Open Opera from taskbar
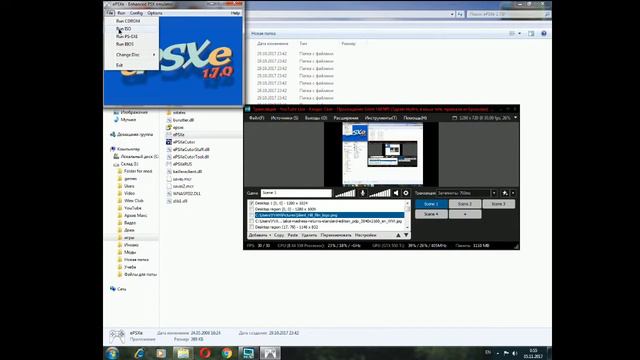640x360 pixels. coord(205,353)
